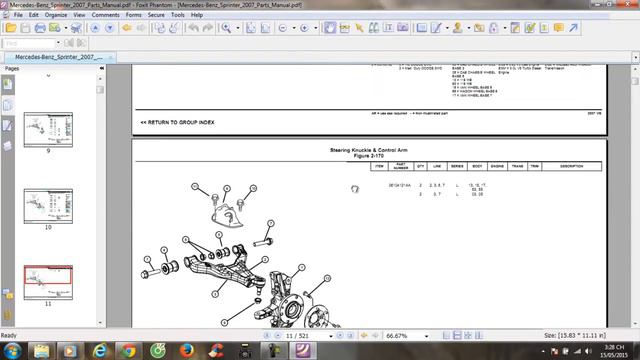
Task: Go to previous page with blue up arrow
Action: click(x=95, y=28)
